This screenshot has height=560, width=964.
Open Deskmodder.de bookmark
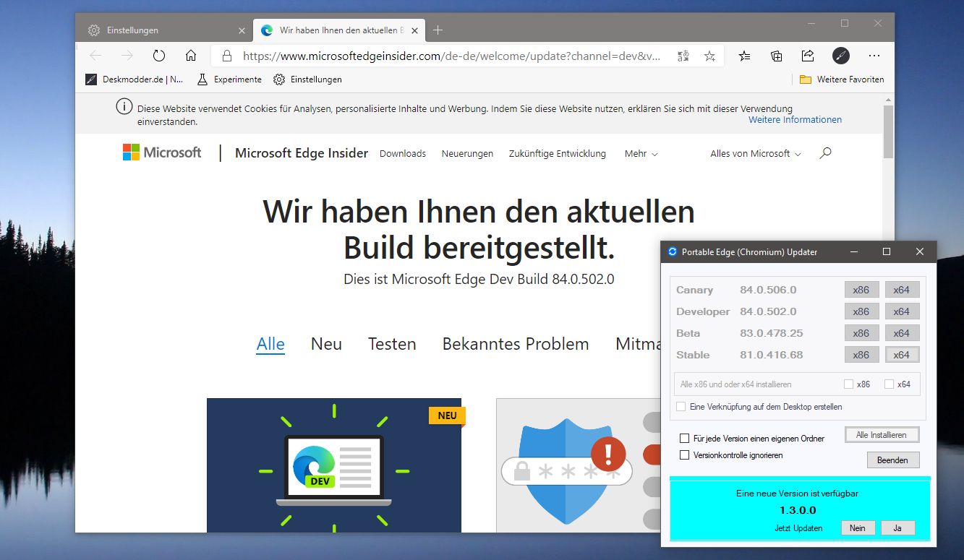point(135,79)
